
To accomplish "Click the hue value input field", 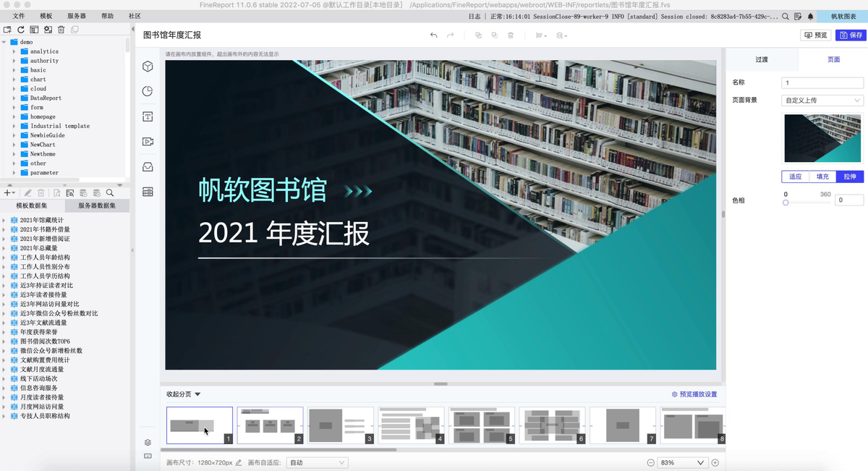I will 849,200.
